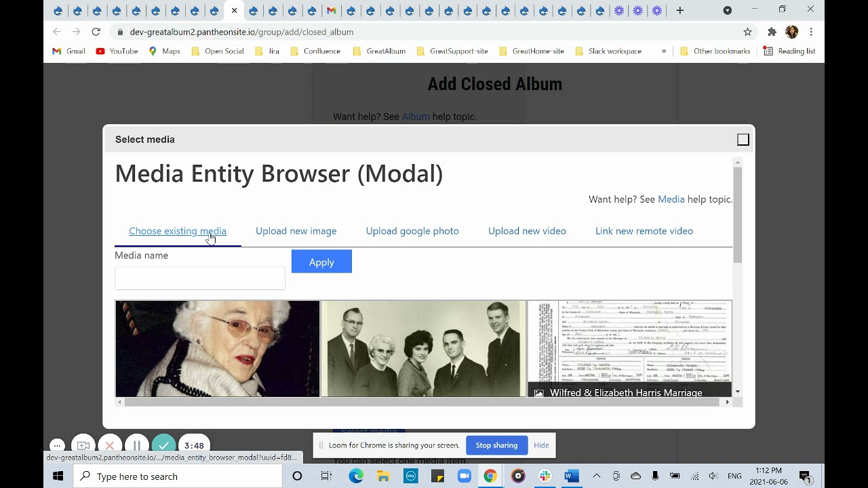868x488 pixels.
Task: Open Task View in the taskbar
Action: tap(326, 476)
